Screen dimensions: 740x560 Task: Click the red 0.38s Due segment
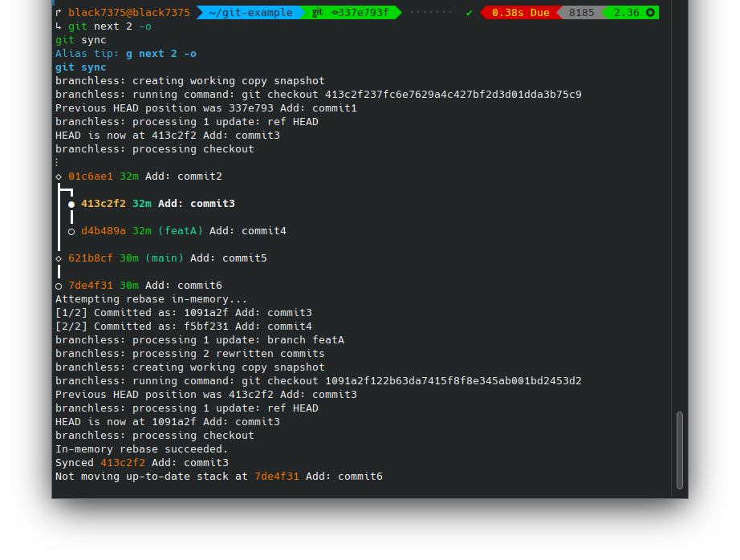pos(520,13)
